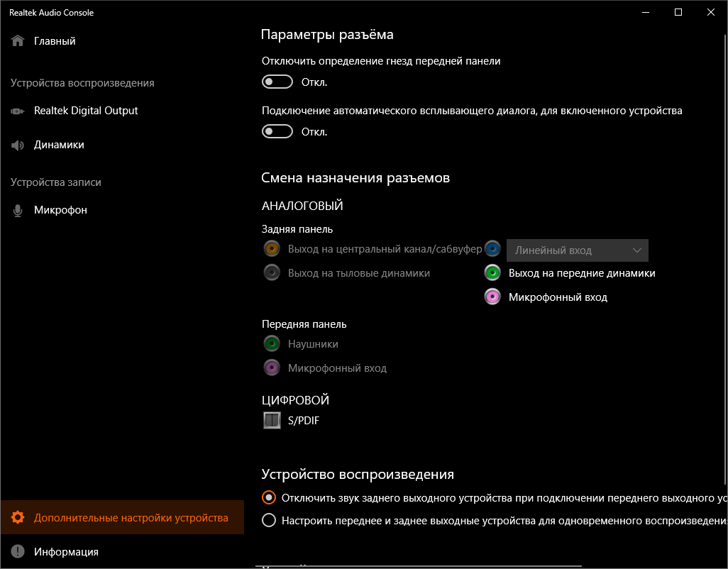Select mute rear output device radio option
Viewport: 728px width, 569px height.
click(x=269, y=497)
